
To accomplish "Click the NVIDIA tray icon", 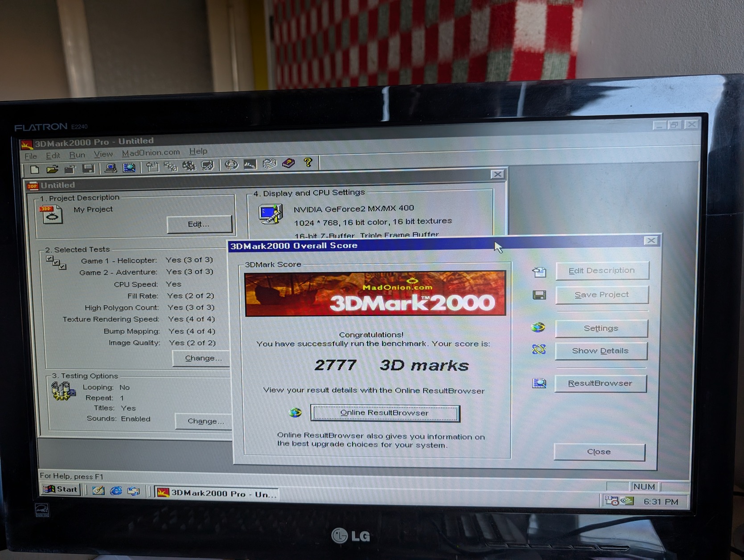I will pos(627,501).
